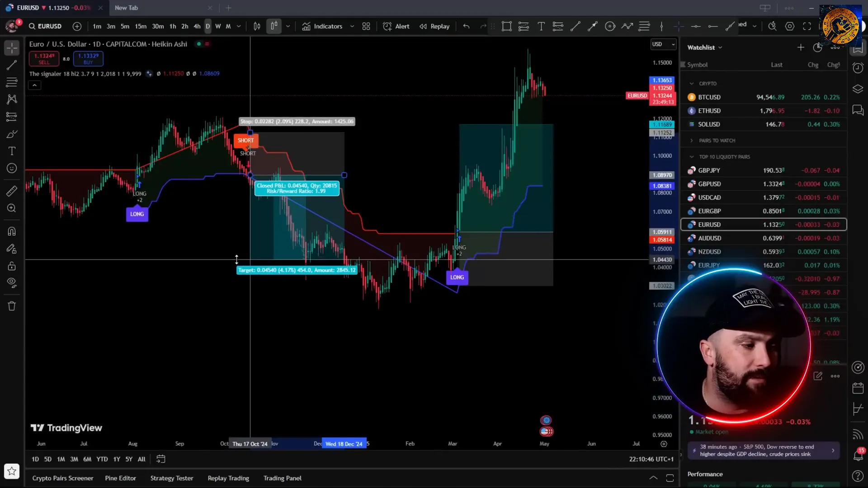Collapse the indicator legend arrow

point(34,85)
